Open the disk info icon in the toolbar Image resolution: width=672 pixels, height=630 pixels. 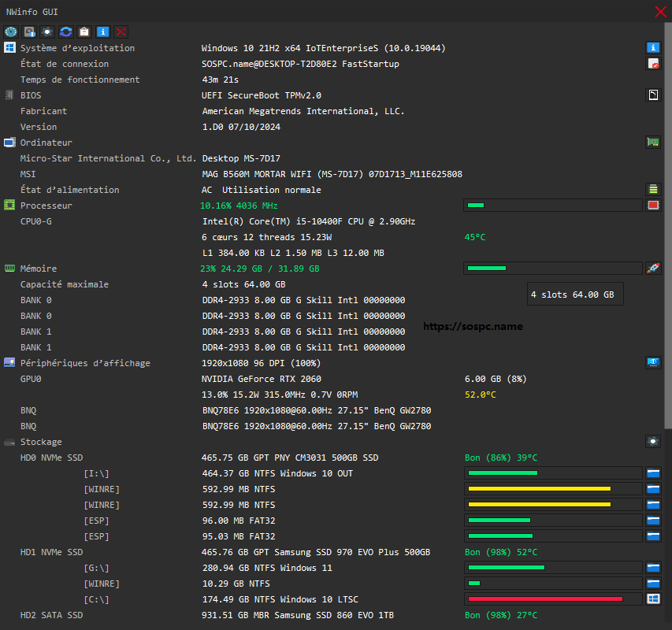pos(29,31)
